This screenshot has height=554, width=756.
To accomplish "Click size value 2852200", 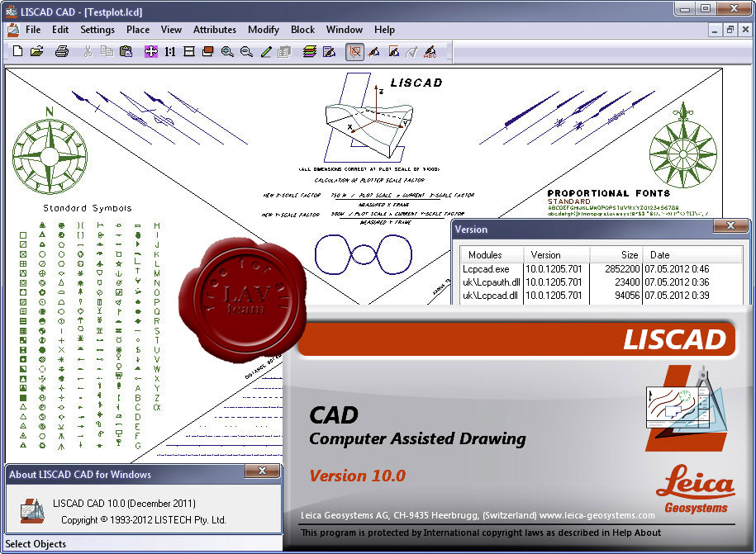I will click(x=622, y=269).
